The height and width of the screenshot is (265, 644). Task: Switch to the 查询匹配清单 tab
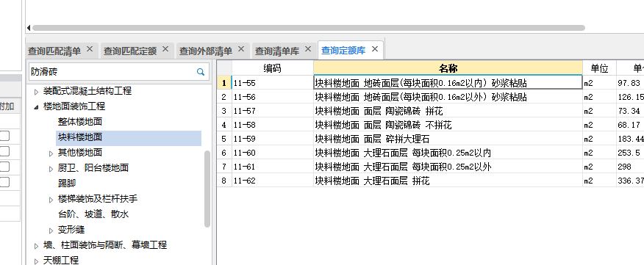pos(54,51)
